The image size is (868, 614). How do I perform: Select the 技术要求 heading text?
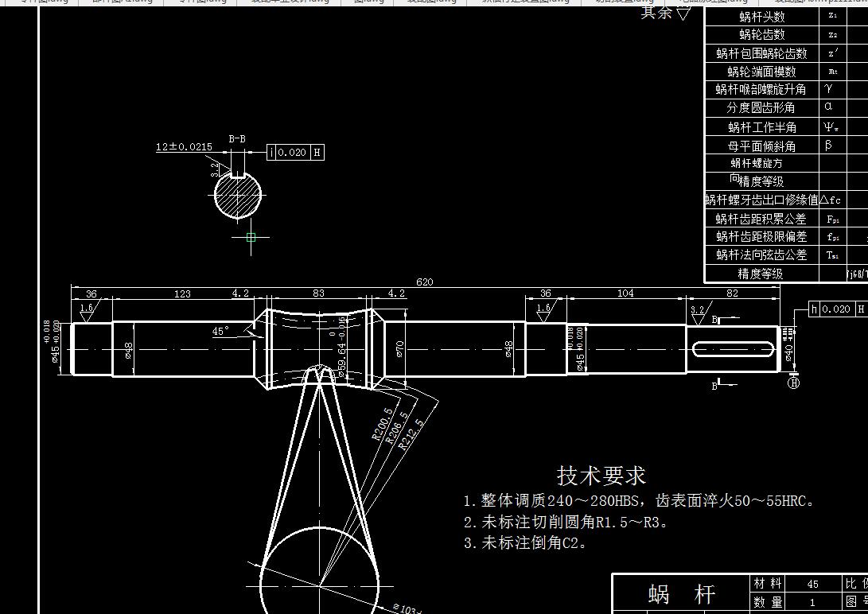(x=601, y=476)
